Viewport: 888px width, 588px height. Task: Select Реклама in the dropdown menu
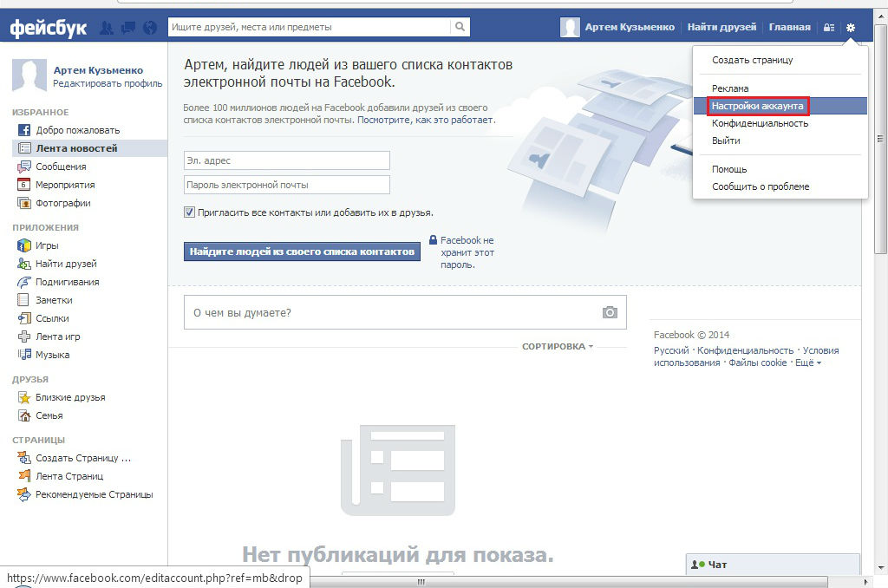point(780,88)
